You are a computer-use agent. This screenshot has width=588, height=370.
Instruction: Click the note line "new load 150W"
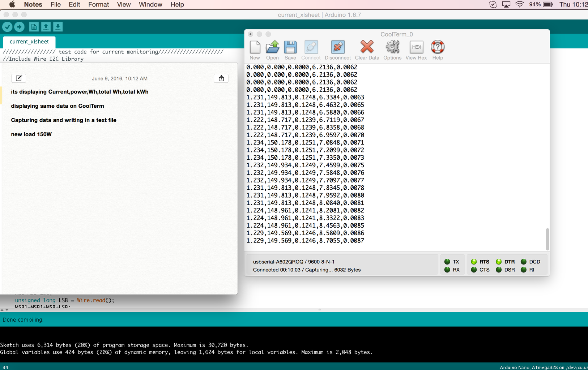click(x=31, y=134)
